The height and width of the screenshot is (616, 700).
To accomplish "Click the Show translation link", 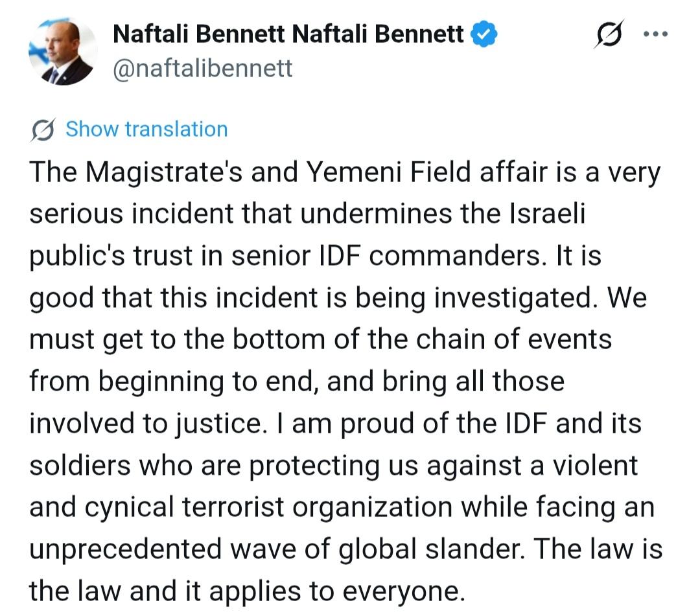I will pos(146,130).
